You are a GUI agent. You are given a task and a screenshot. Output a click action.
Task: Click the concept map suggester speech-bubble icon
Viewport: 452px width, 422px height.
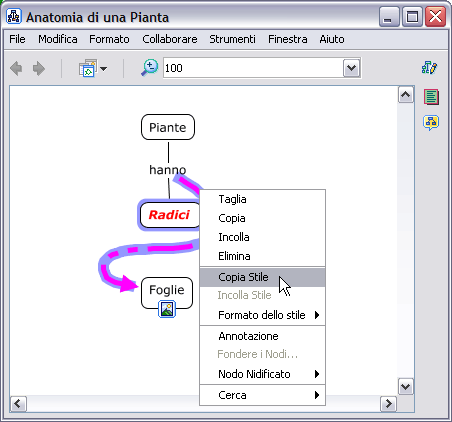[431, 123]
